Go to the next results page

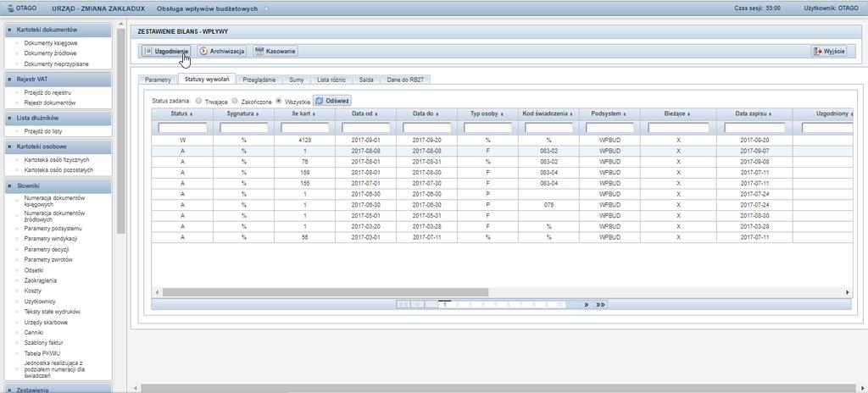[586, 304]
